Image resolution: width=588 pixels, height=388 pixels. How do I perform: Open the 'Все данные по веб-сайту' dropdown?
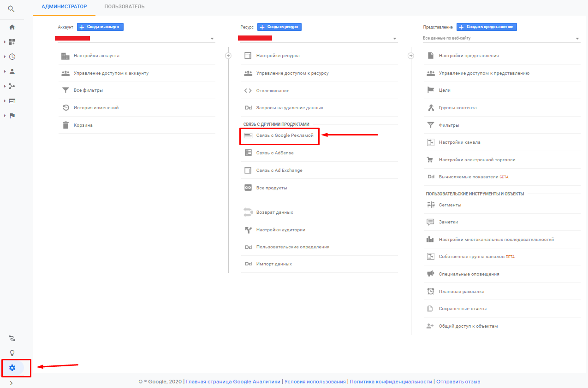pyautogui.click(x=501, y=38)
